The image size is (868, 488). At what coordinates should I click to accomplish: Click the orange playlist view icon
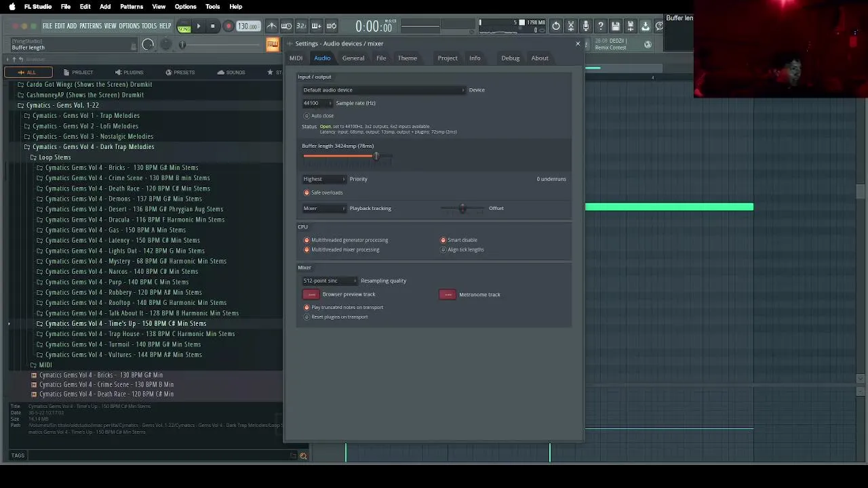pyautogui.click(x=272, y=45)
